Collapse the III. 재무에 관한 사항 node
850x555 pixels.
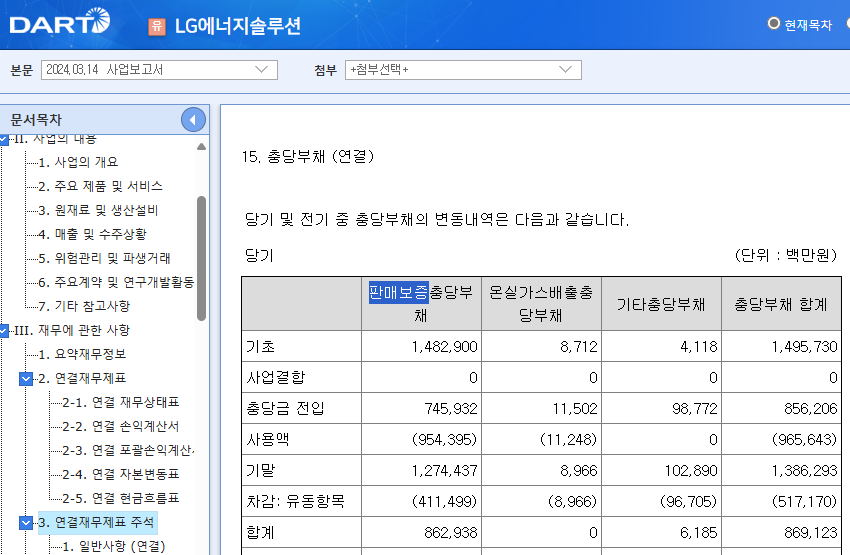(4, 330)
